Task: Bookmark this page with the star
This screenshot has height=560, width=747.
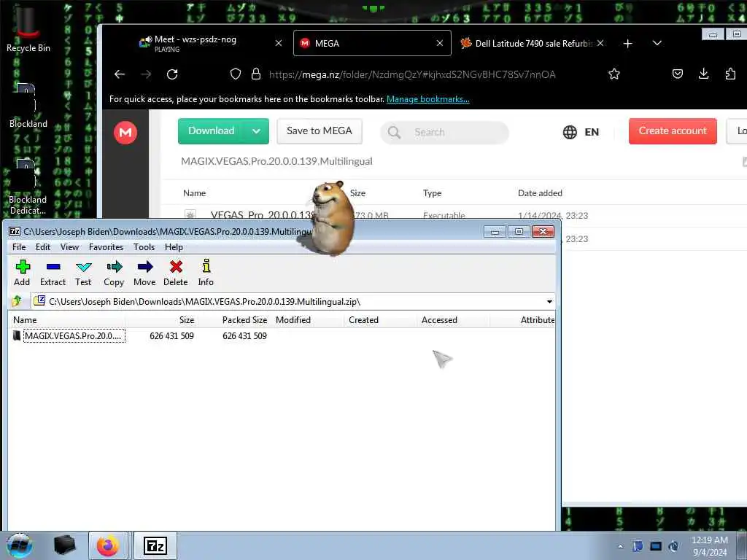Action: 614,74
